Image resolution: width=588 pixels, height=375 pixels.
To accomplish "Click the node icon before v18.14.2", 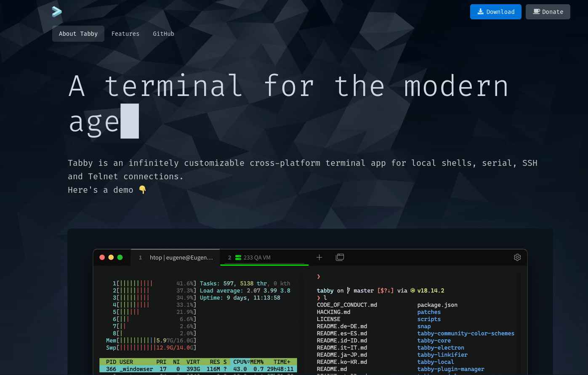I will 413,290.
